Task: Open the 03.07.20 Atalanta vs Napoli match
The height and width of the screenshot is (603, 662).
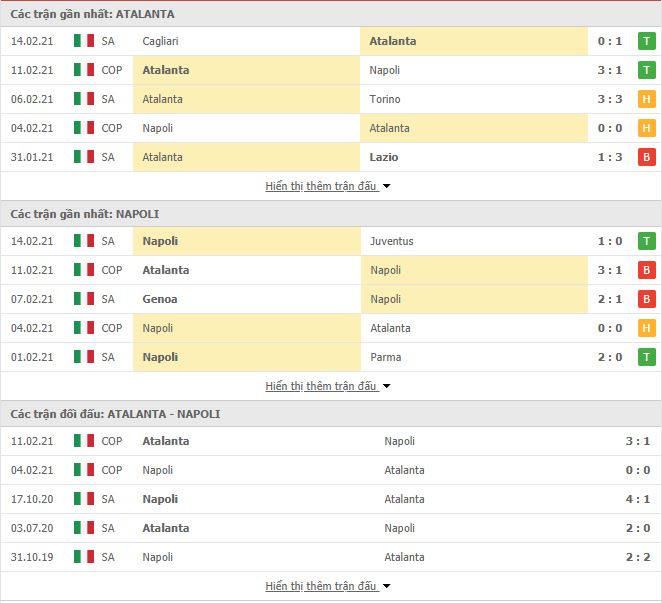Action: point(331,528)
